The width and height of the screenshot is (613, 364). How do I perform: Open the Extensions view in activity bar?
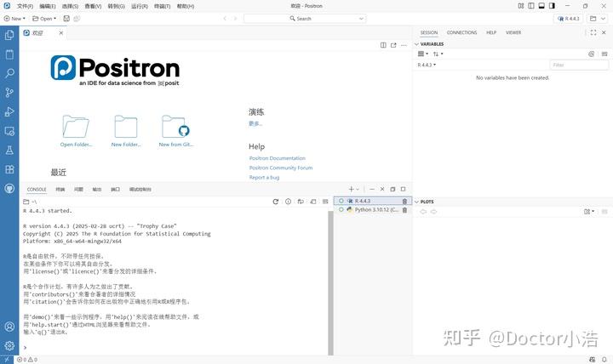click(9, 169)
